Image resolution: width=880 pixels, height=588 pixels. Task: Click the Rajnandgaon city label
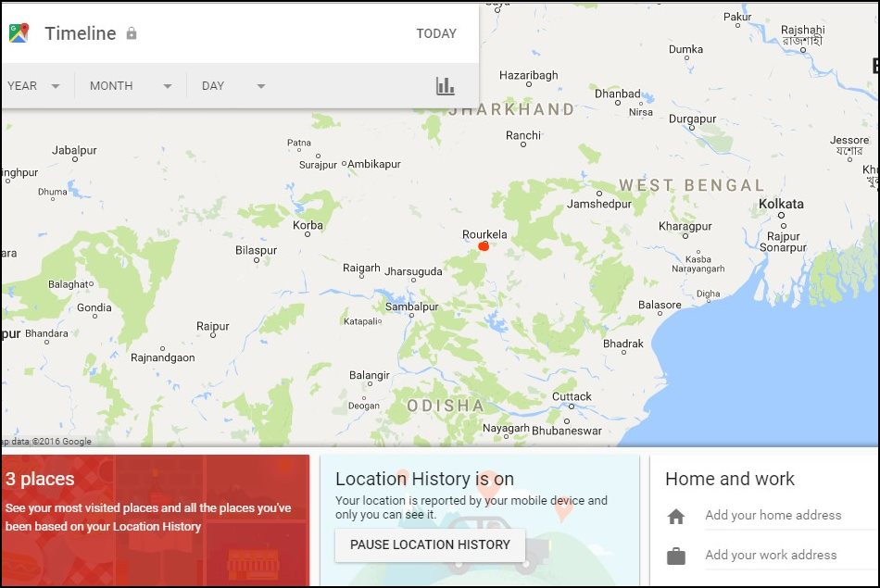point(163,357)
